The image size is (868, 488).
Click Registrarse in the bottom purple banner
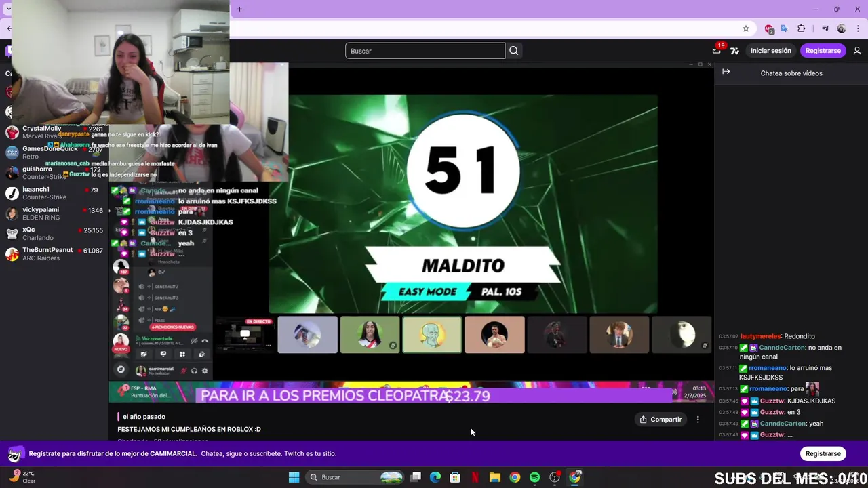coord(823,453)
